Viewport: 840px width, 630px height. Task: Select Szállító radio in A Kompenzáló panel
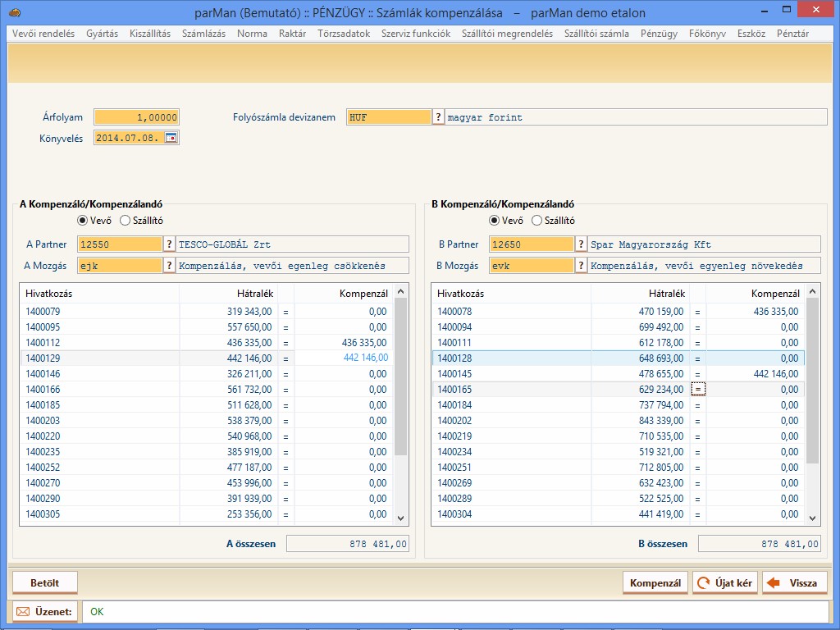126,221
